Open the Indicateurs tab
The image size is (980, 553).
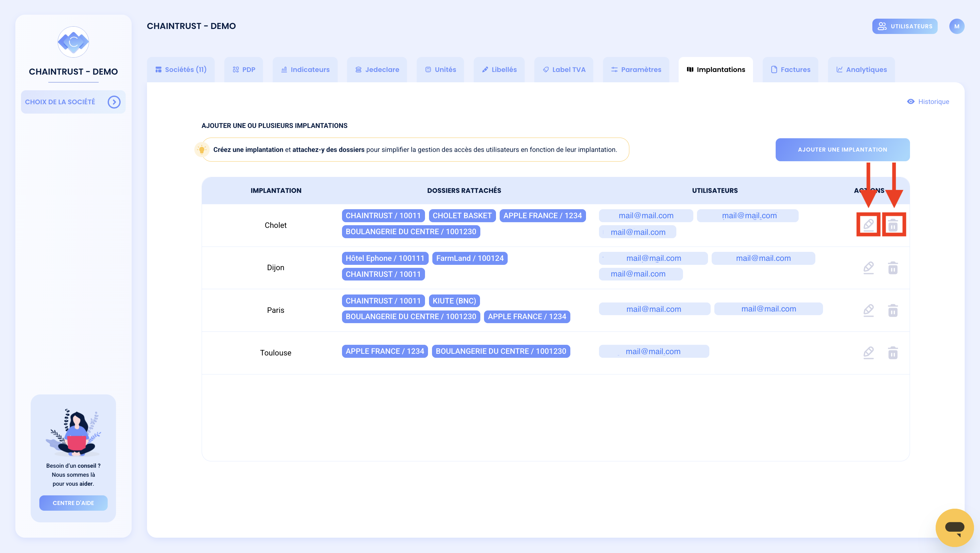pos(305,70)
